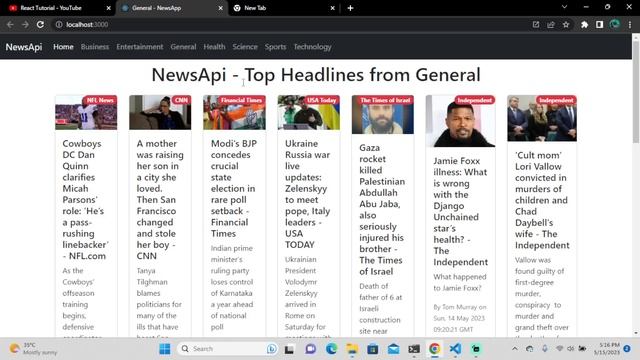Click the CNN source badge
This screenshot has height=360, width=640.
181,100
